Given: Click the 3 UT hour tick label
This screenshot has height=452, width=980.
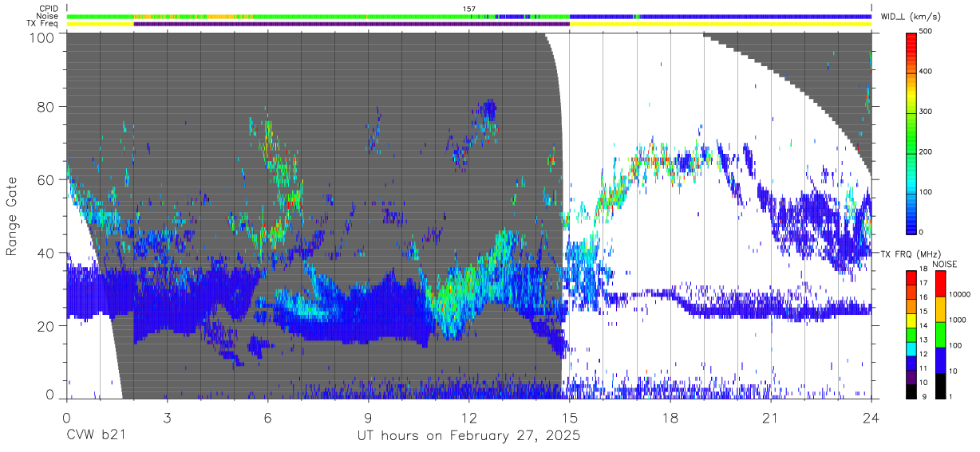Looking at the screenshot, I should pyautogui.click(x=167, y=417).
